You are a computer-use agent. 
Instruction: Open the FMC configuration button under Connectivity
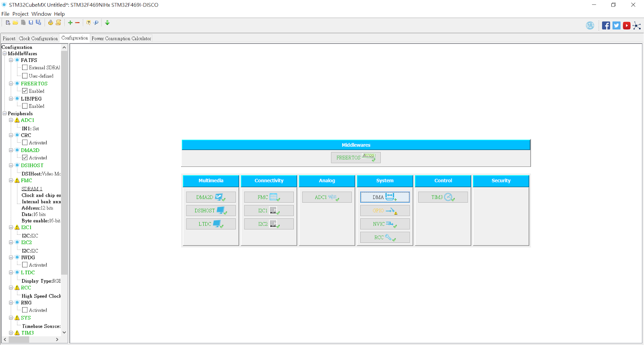point(269,197)
